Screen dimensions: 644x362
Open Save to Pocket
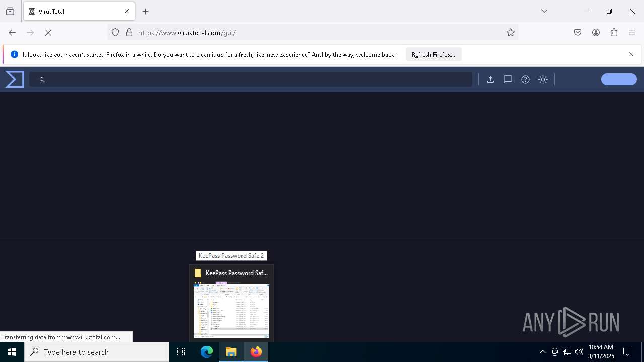click(578, 33)
